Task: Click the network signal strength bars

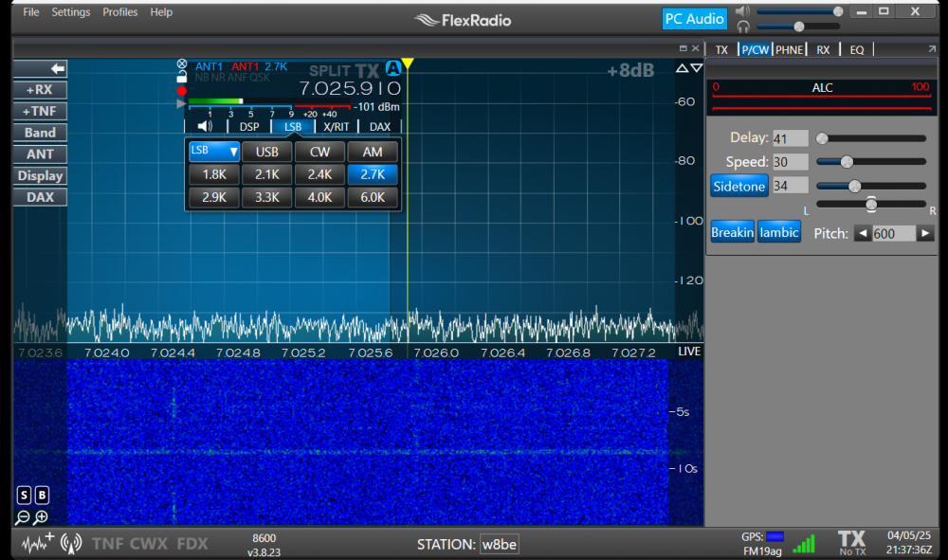Action: pyautogui.click(x=804, y=544)
